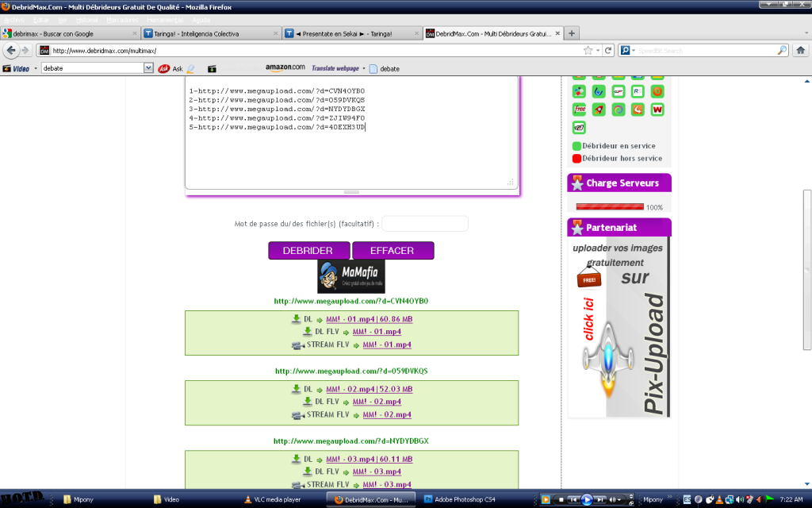Open a new tab with plus button

(571, 33)
